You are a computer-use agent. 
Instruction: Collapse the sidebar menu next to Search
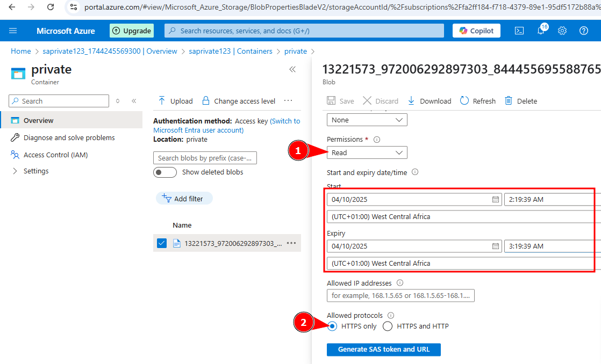pos(134,101)
